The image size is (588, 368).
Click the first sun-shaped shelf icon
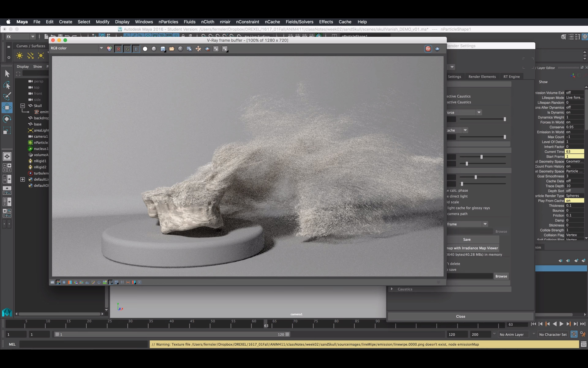coord(20,56)
